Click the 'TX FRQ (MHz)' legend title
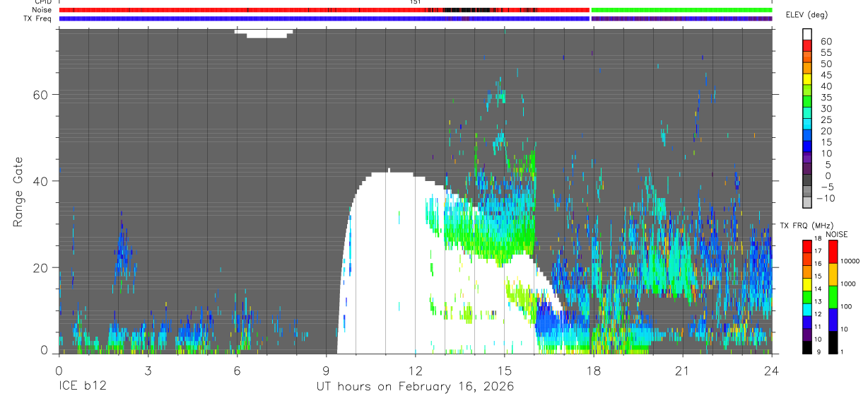The width and height of the screenshot is (868, 401). 807,225
